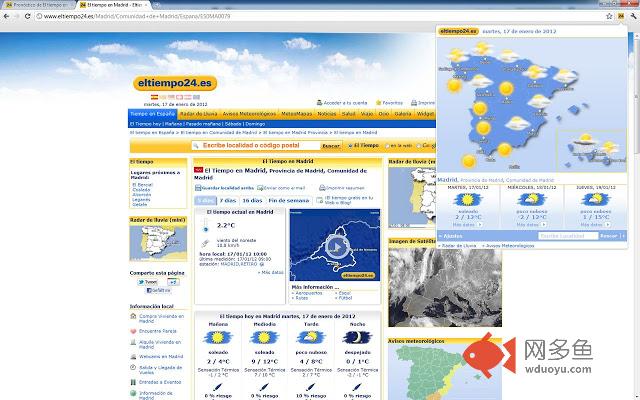
Task: Click the Google +1 share button
Action: 173,282
